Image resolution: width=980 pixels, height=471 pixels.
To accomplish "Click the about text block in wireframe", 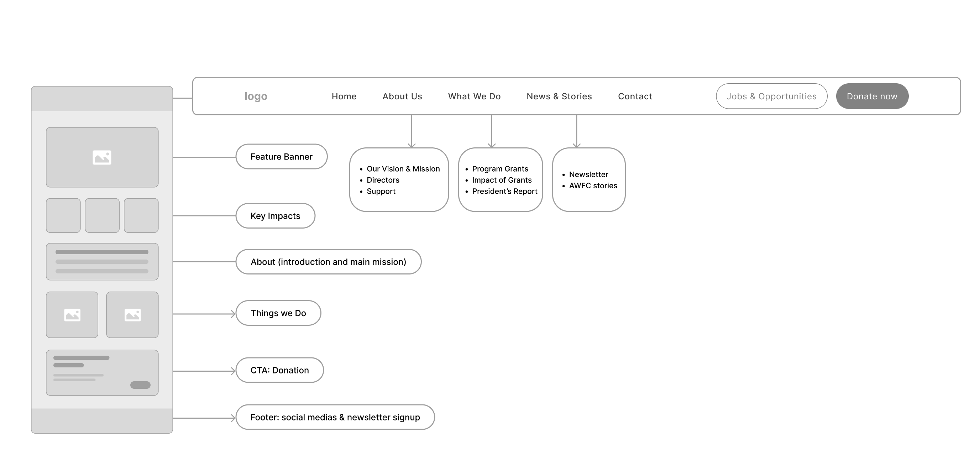I will click(x=102, y=262).
